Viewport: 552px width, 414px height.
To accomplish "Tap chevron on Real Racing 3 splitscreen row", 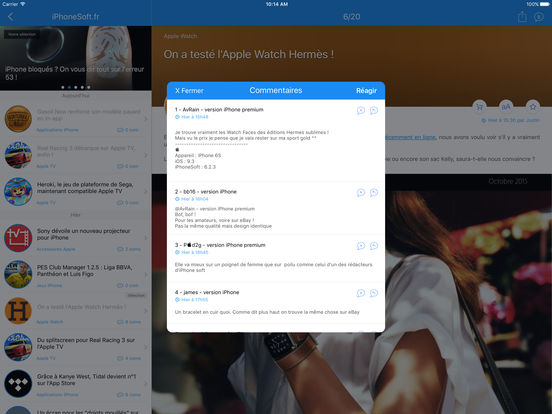I will tap(146, 347).
